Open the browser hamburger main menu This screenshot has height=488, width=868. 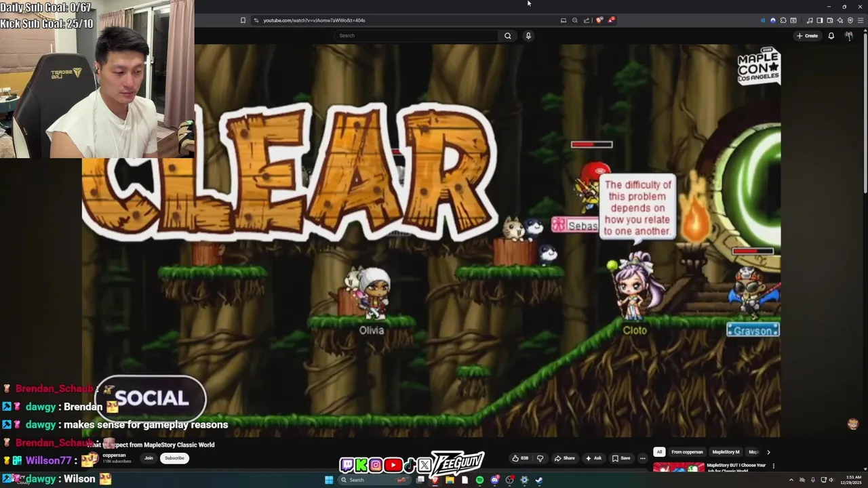click(x=861, y=20)
